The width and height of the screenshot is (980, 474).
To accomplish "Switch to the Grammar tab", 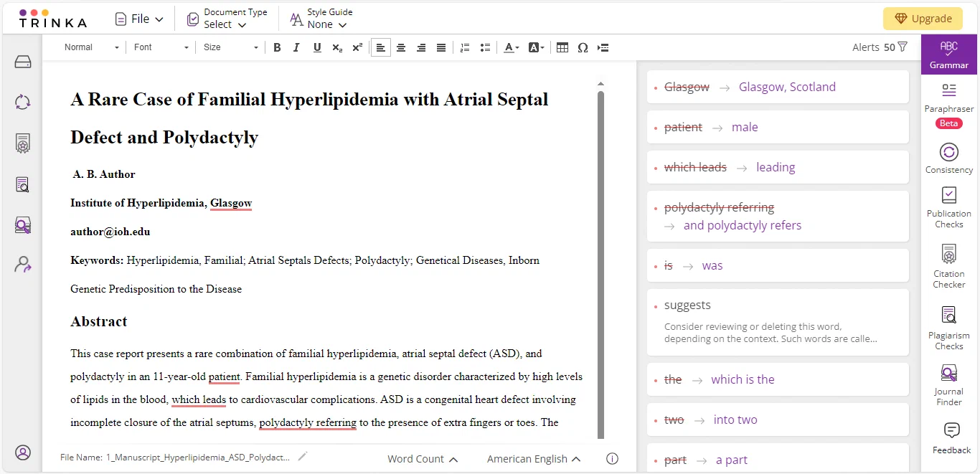I will tap(949, 54).
